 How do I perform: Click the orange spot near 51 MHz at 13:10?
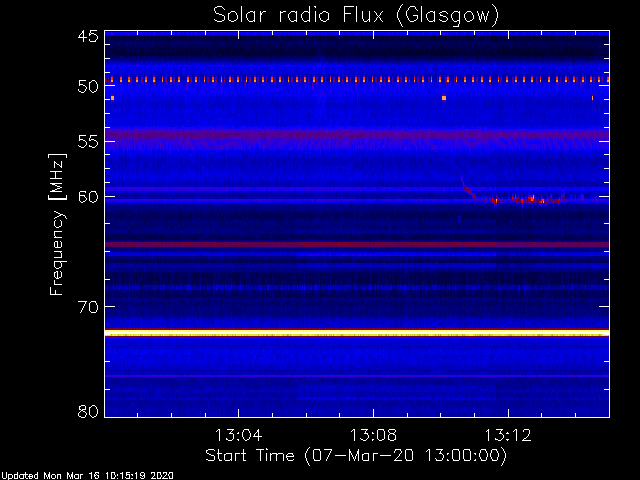click(x=444, y=98)
